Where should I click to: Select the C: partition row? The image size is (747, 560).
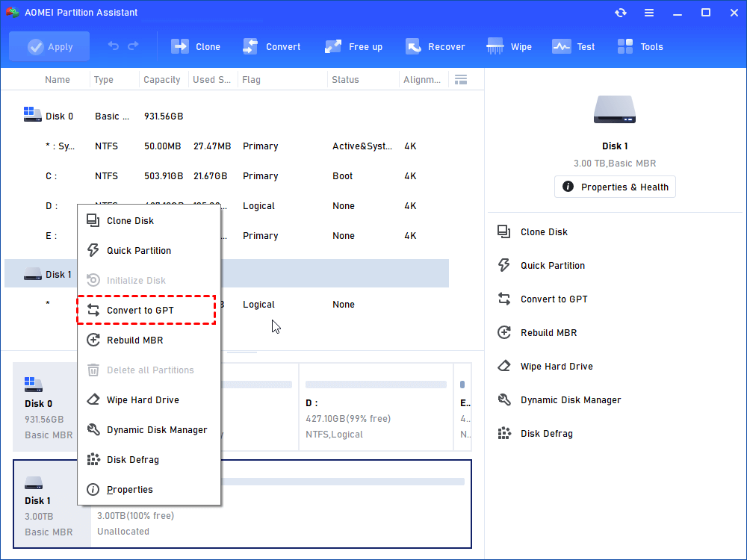point(224,176)
